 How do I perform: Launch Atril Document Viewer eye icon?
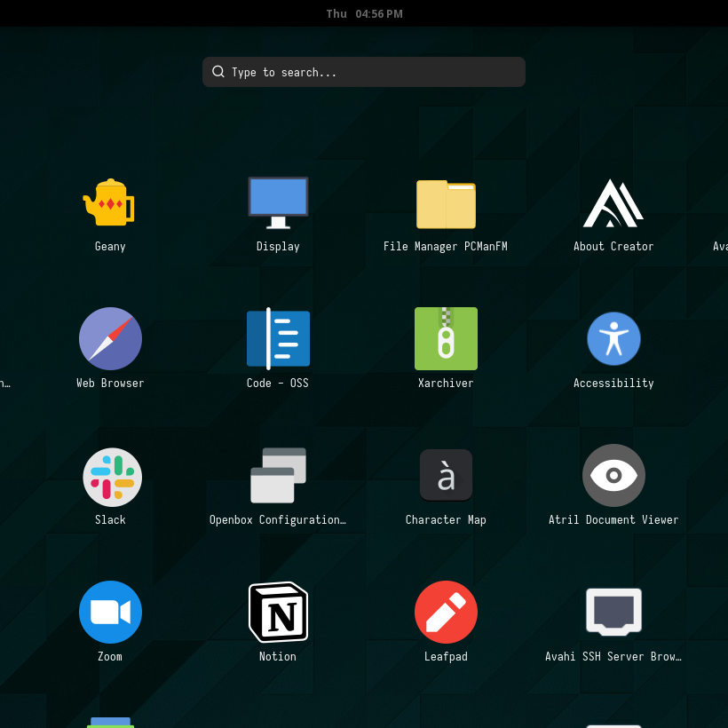(x=613, y=476)
